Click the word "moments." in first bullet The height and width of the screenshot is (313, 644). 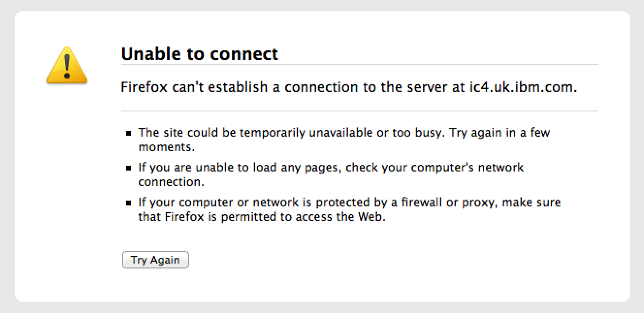(x=166, y=147)
